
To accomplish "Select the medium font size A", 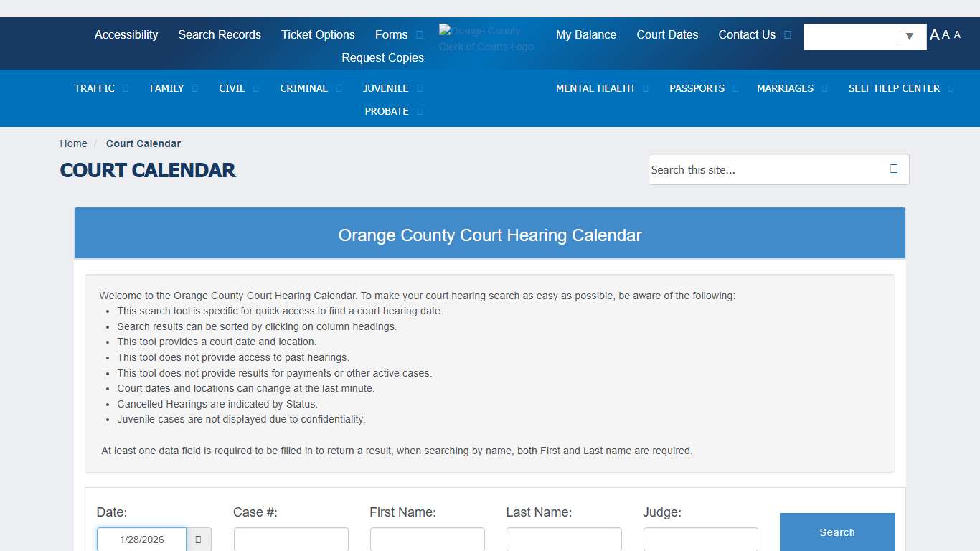I will [x=946, y=35].
